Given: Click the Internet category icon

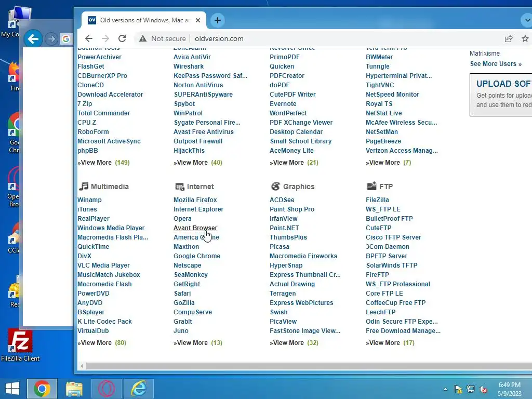Looking at the screenshot, I should [179, 187].
